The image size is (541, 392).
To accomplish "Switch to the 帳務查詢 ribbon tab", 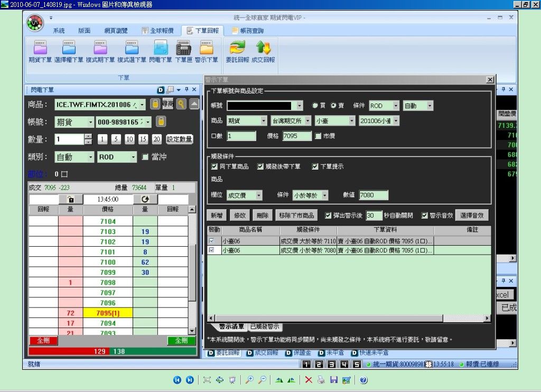I will [248, 31].
